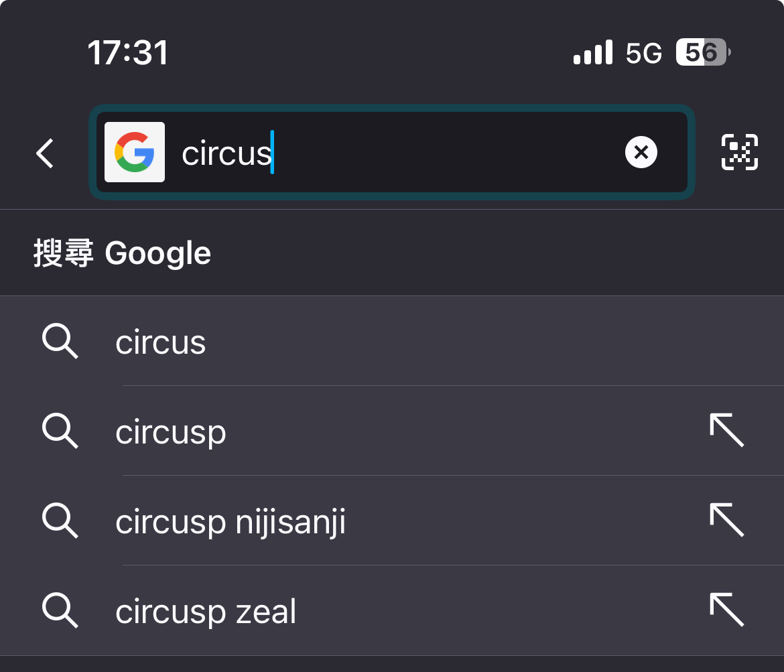The width and height of the screenshot is (784, 672).
Task: Tap the 17:31 status bar clock
Action: pos(128,52)
